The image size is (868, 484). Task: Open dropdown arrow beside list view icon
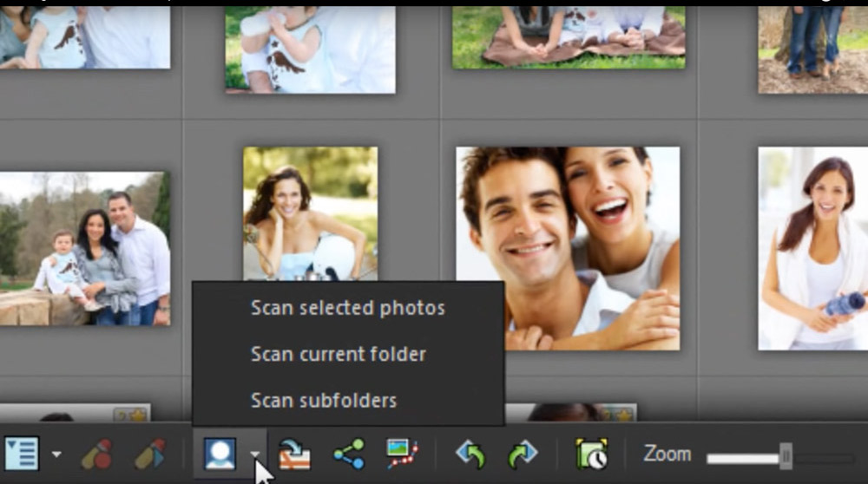click(x=56, y=455)
